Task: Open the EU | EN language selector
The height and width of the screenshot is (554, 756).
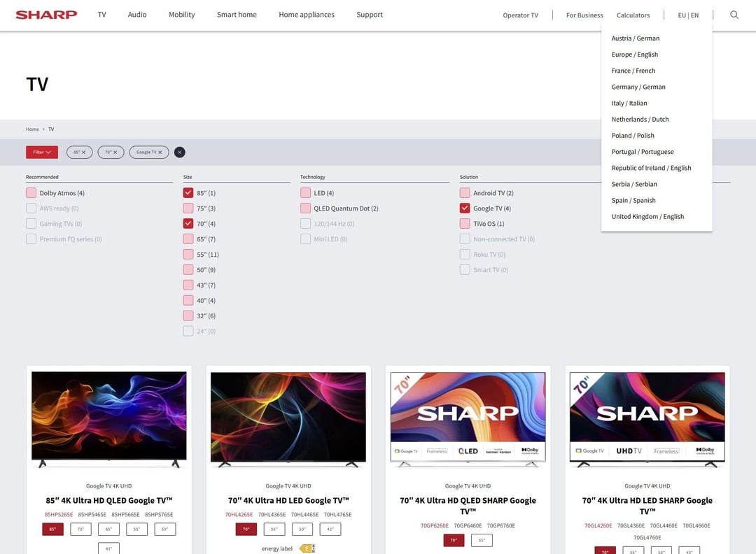Action: click(688, 15)
